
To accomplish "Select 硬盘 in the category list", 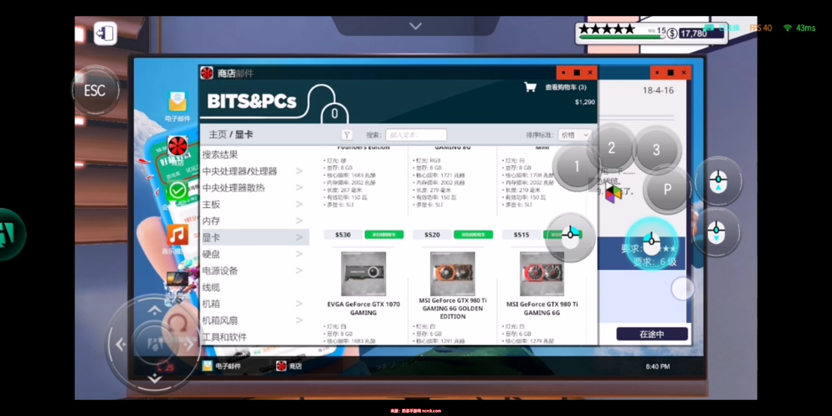I will [x=212, y=254].
